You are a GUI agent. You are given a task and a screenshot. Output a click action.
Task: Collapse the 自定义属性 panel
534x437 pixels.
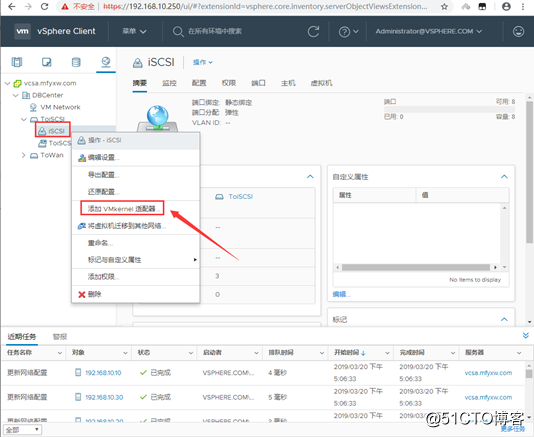click(504, 176)
